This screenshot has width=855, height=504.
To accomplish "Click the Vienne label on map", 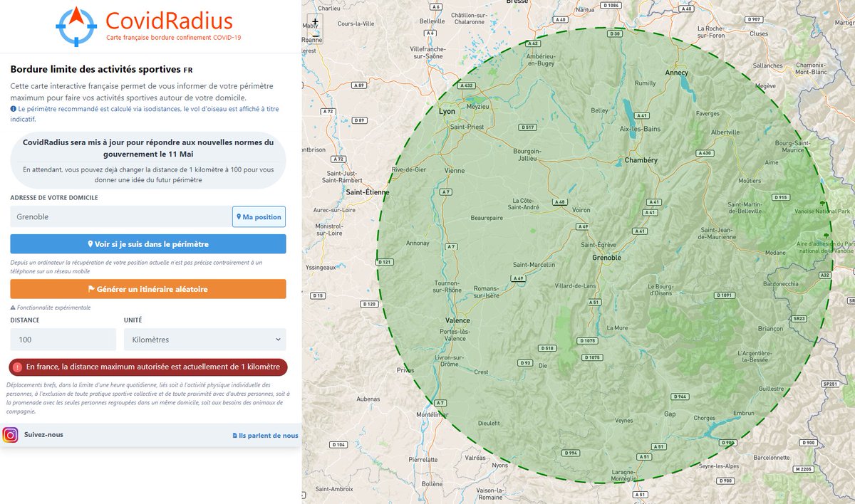I will point(455,172).
